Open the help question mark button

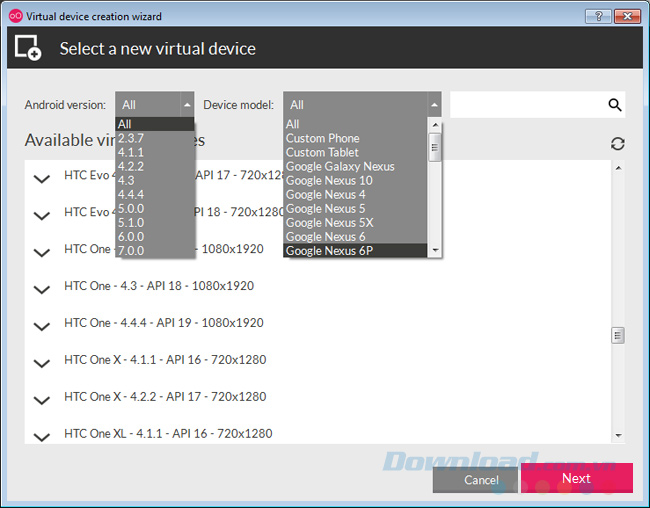pyautogui.click(x=599, y=16)
